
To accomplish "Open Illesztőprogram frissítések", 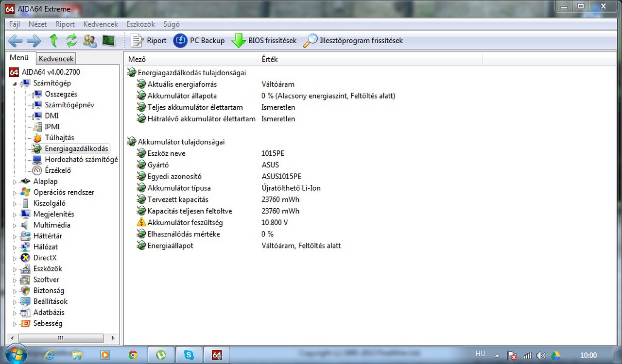I will point(353,41).
